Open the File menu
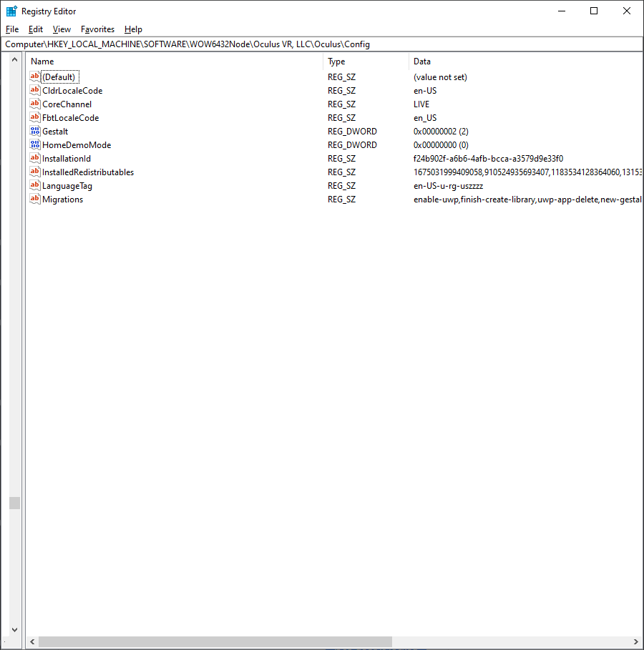Screen dimensions: 644x650 click(x=12, y=29)
